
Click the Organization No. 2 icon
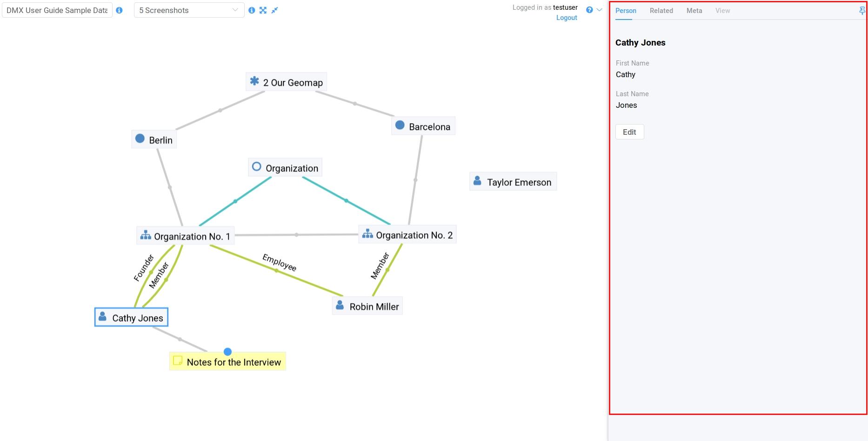367,234
